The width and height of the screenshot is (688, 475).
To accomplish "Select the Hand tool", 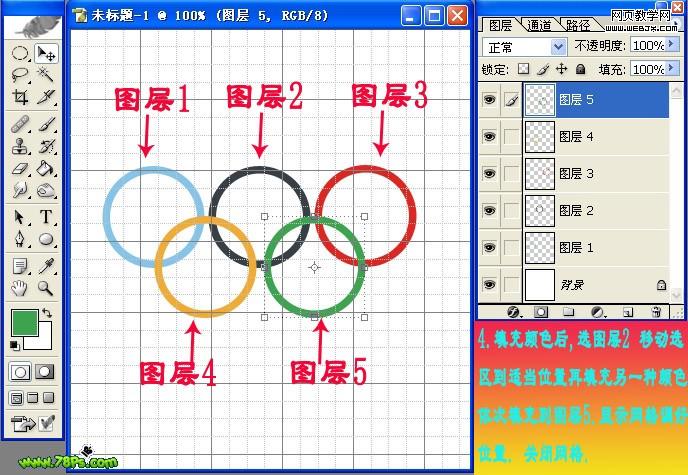I will click(20, 288).
